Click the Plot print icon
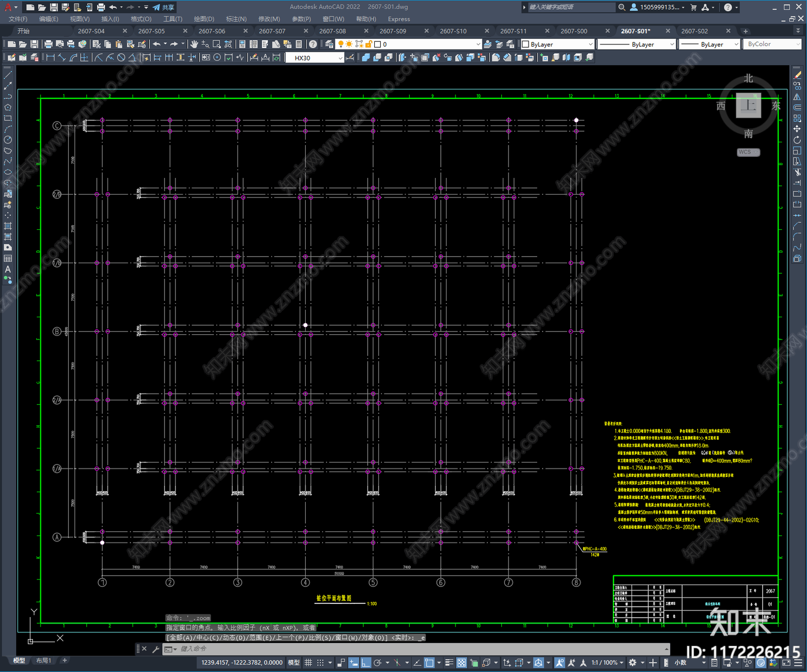The width and height of the screenshot is (807, 672). point(48,44)
